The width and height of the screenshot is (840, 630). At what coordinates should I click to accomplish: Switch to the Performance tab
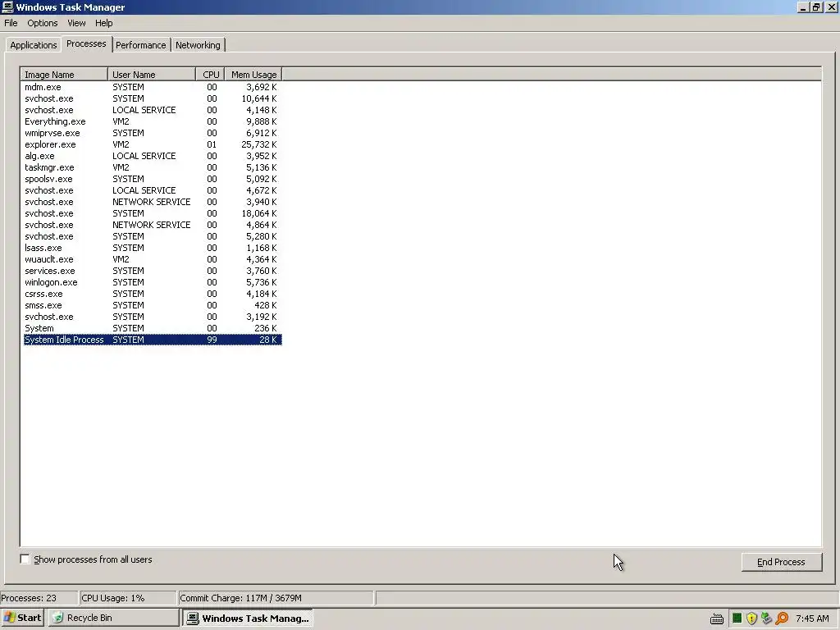(141, 45)
